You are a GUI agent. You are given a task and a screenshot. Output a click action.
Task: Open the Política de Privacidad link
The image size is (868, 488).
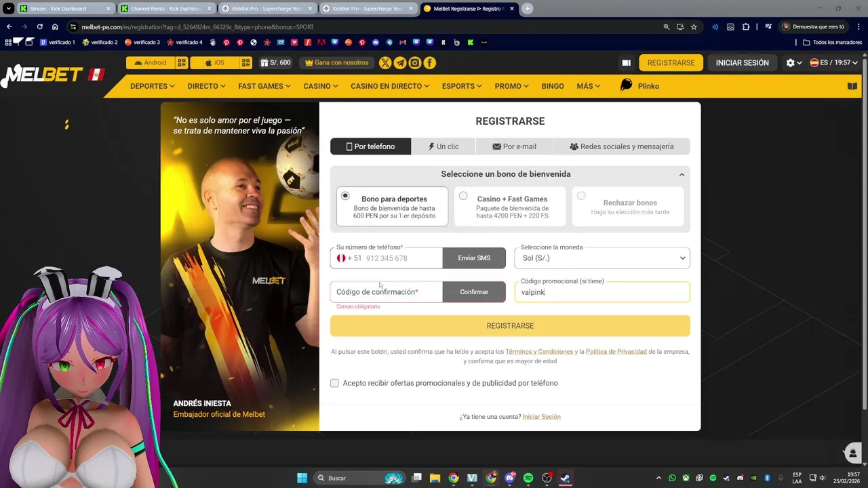(616, 352)
